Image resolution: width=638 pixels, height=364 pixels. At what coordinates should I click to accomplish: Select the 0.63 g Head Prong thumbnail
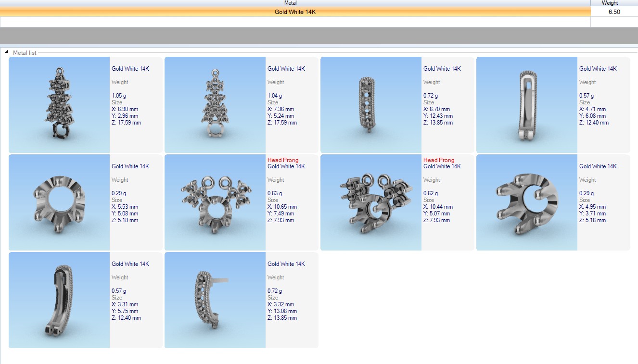point(215,202)
